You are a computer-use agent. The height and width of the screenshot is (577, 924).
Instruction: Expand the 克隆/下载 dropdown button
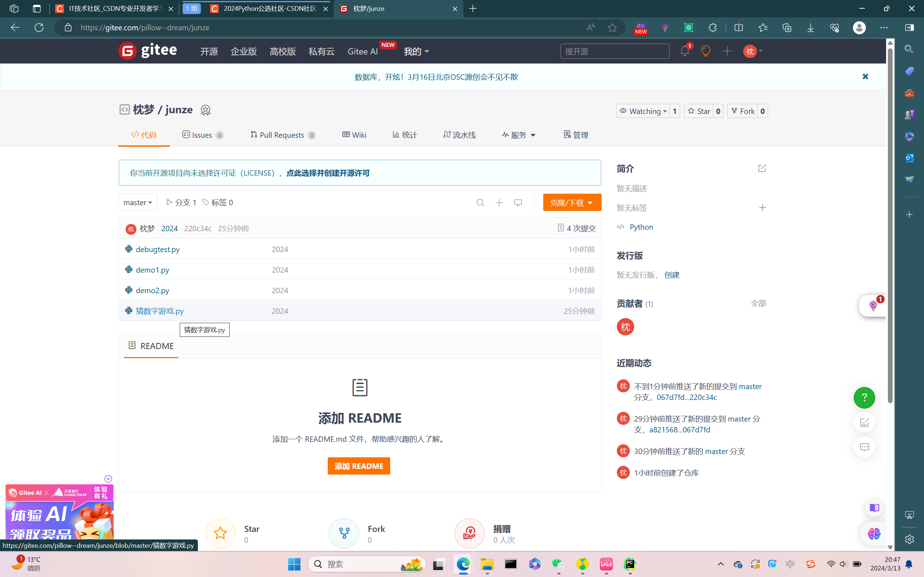[x=572, y=203]
